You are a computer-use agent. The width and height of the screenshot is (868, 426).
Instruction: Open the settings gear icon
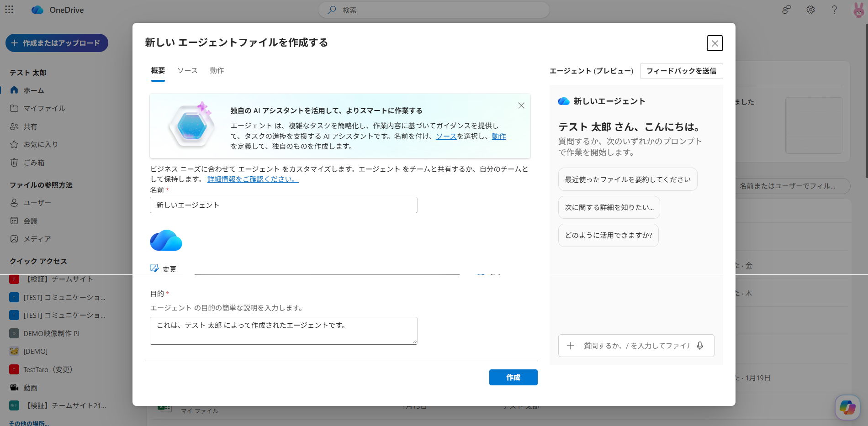(810, 10)
